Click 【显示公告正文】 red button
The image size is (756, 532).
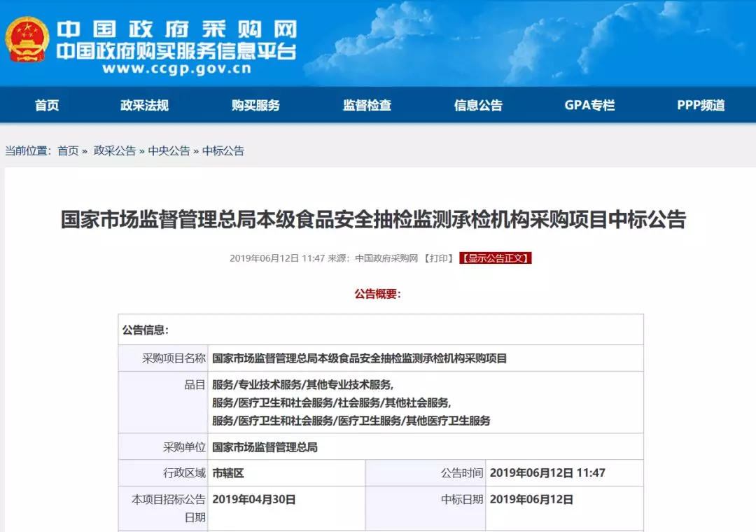(495, 258)
